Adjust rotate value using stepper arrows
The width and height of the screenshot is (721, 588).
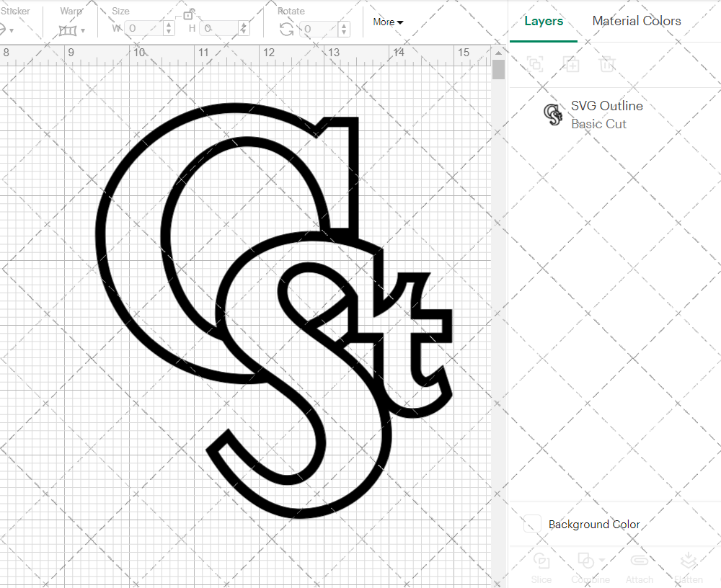[x=344, y=29]
